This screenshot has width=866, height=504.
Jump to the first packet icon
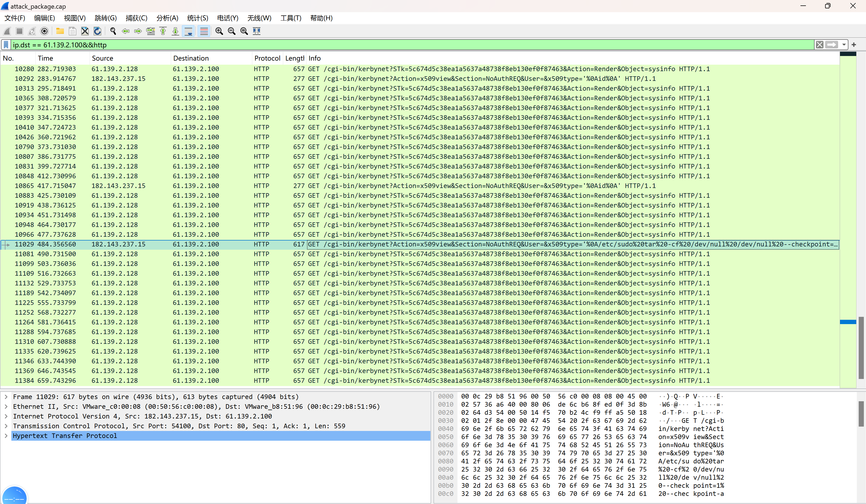(163, 31)
